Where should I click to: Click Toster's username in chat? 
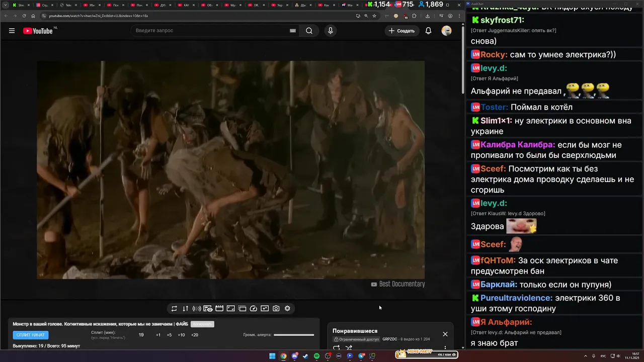(494, 107)
